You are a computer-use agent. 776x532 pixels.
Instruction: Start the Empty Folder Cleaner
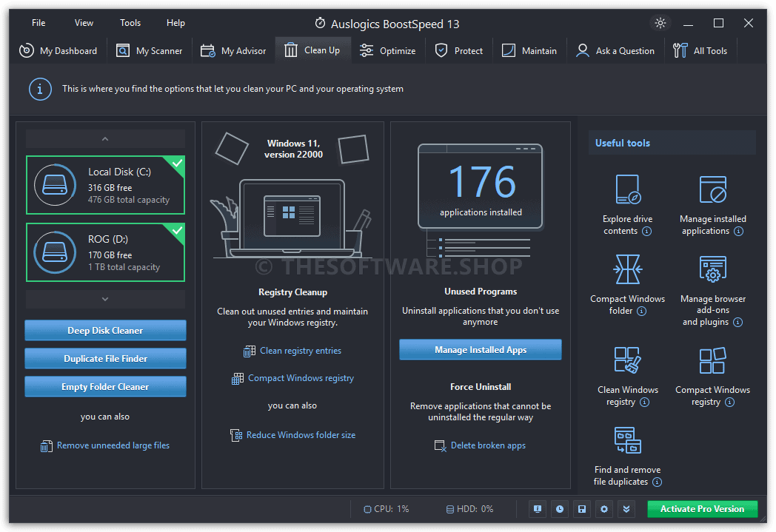tap(105, 387)
